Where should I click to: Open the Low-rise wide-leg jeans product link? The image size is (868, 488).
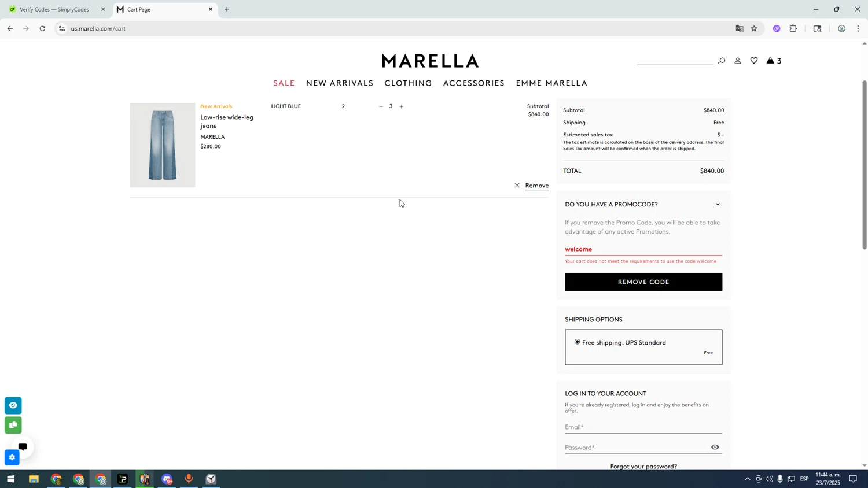(x=227, y=121)
